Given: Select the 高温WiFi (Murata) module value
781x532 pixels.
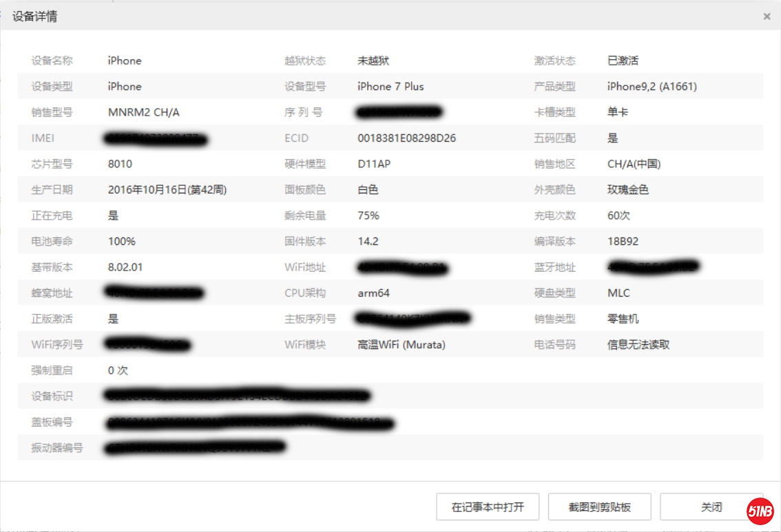Looking at the screenshot, I should click(401, 345).
